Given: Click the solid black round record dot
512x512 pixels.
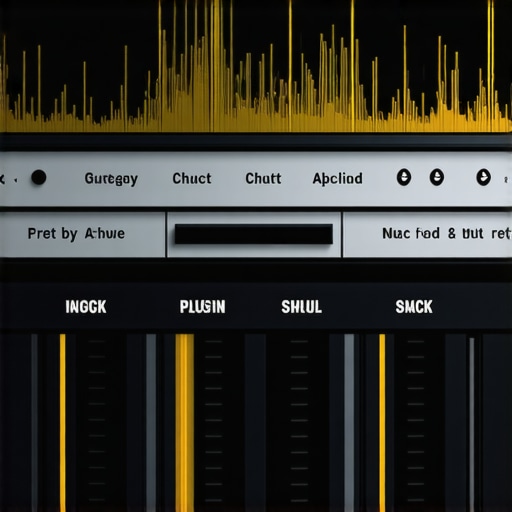Looking at the screenshot, I should (39, 177).
